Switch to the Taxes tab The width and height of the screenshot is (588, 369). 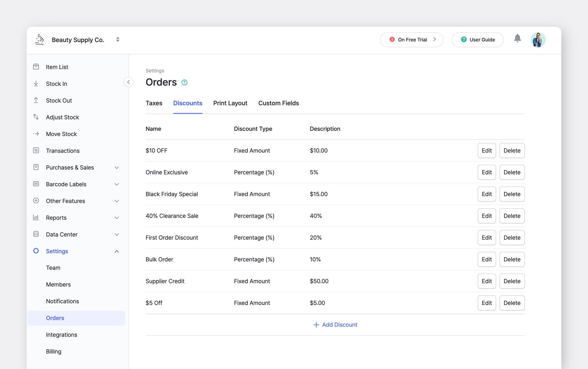tap(154, 103)
